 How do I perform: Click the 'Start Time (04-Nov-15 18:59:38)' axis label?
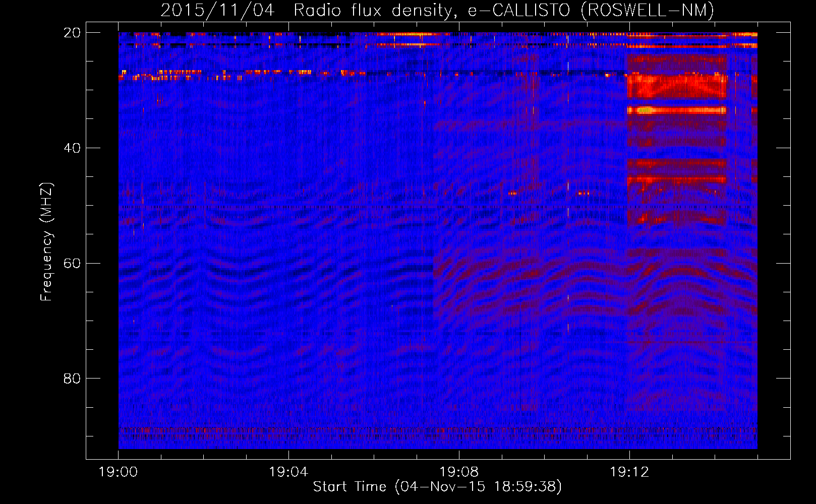[437, 487]
